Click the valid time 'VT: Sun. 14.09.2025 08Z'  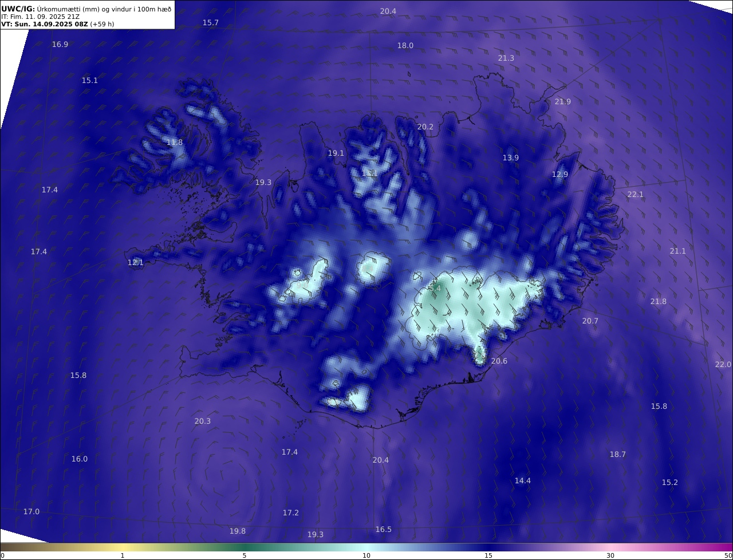click(45, 24)
